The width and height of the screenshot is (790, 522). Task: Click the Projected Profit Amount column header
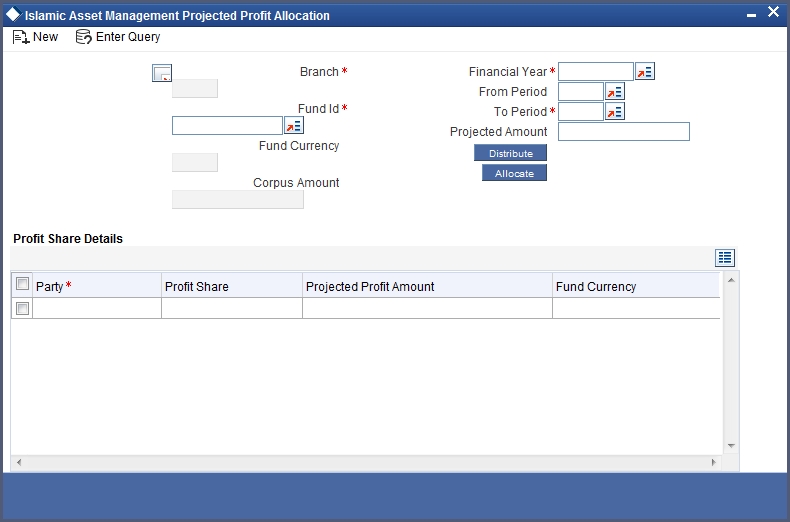coord(427,286)
